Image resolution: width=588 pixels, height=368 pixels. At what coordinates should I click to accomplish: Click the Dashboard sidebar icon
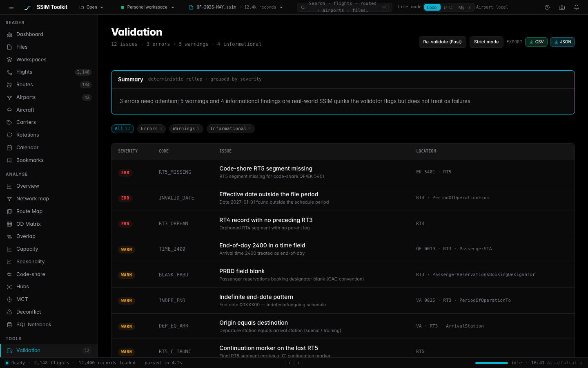9,34
